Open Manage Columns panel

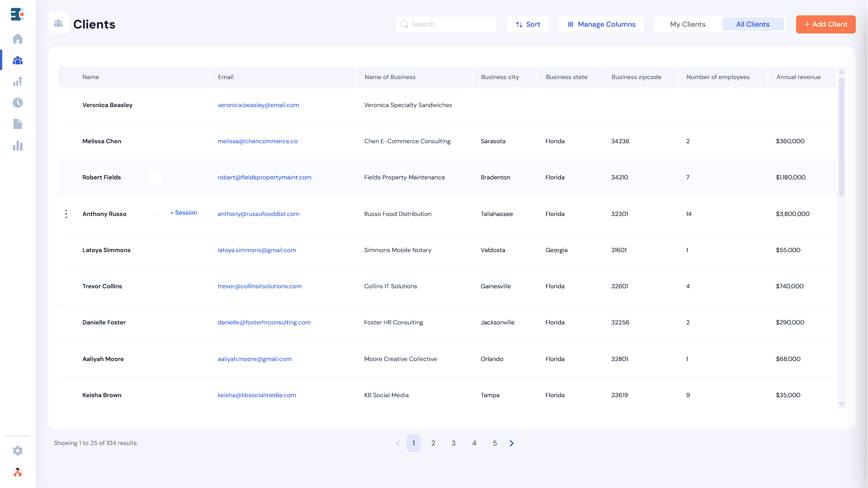tap(601, 24)
